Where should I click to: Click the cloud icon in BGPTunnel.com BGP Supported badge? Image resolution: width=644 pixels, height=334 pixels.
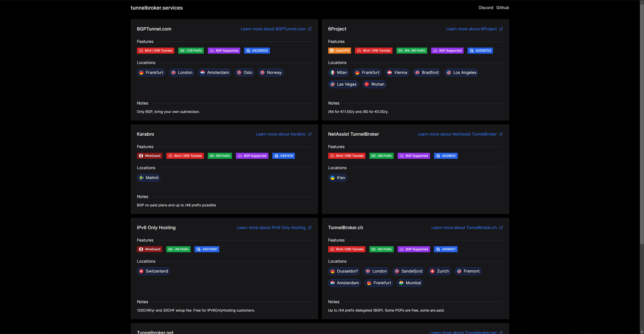(x=212, y=51)
